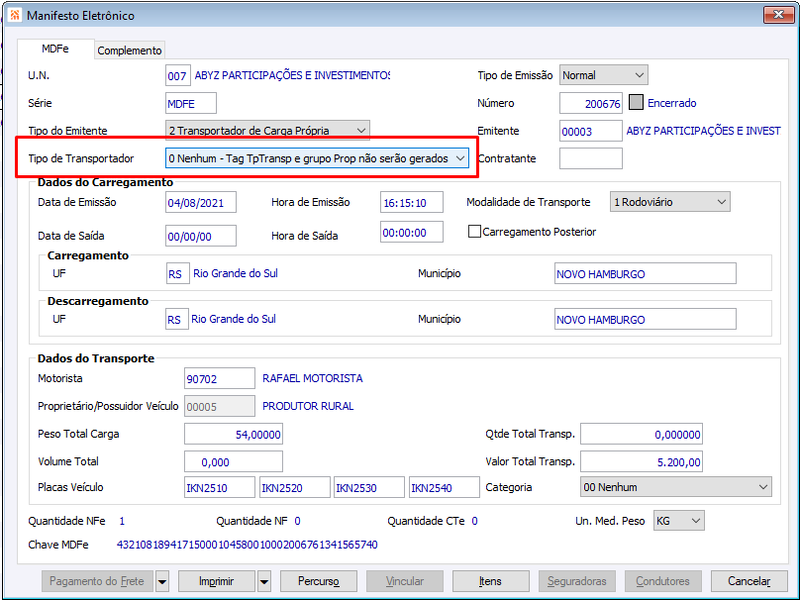Click the Quantidade NFe value 1
The image size is (800, 600).
pyautogui.click(x=122, y=521)
